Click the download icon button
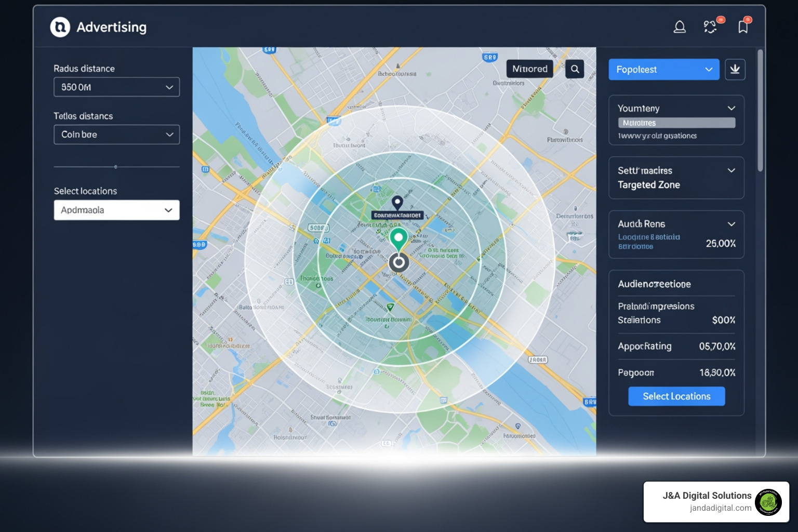Viewport: 798px width, 532px height. coord(735,69)
